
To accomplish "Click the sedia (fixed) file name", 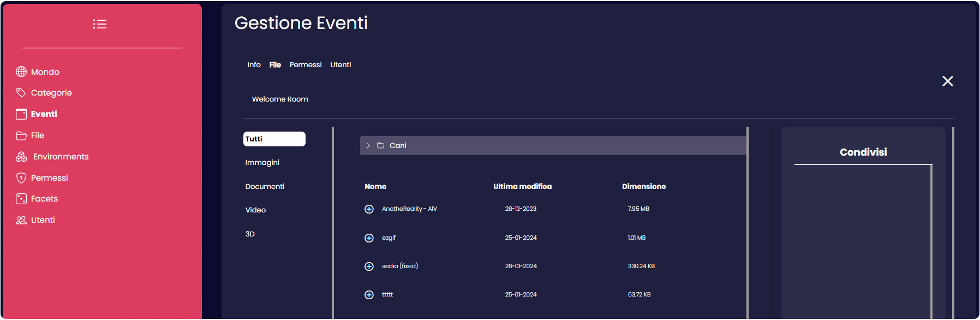I will pos(400,266).
